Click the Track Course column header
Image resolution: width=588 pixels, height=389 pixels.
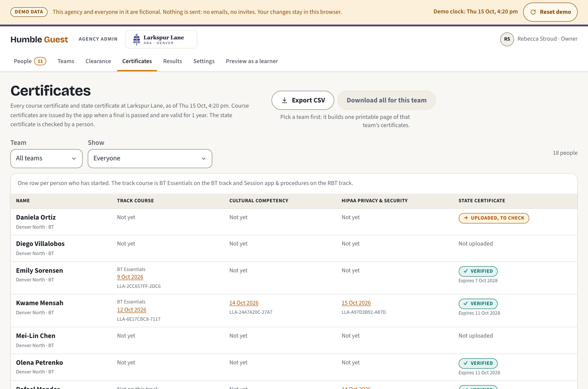(136, 201)
